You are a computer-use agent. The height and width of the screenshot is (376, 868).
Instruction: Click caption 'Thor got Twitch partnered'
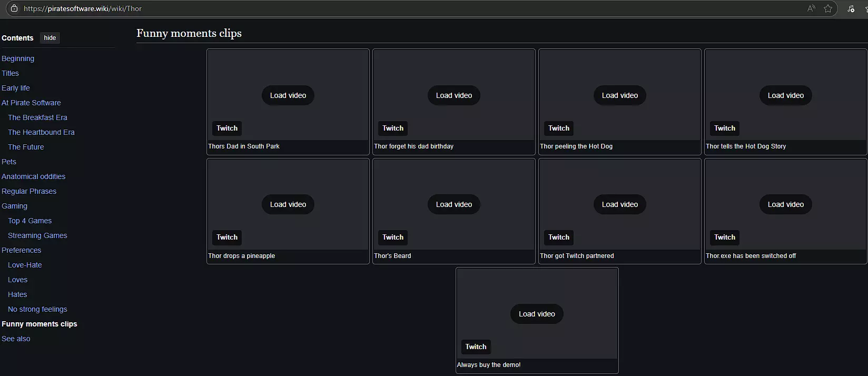(577, 256)
